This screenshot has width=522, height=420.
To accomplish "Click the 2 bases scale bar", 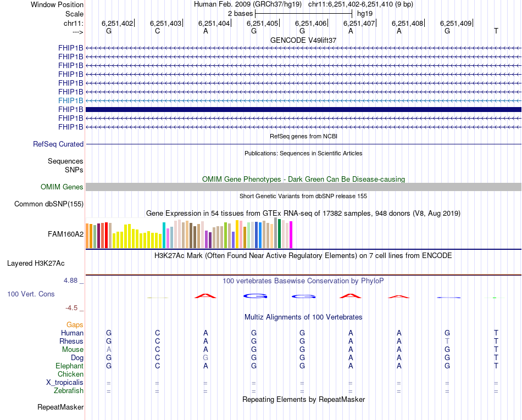I will pos(303,14).
